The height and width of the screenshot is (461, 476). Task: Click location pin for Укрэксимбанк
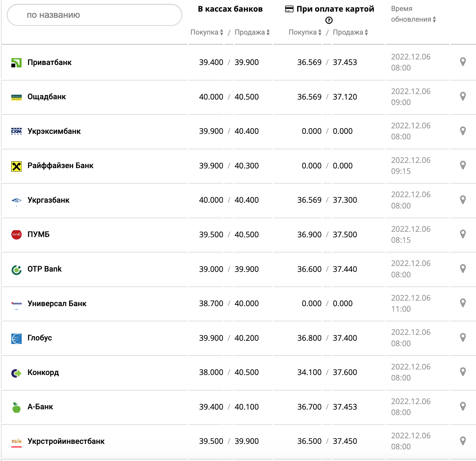click(463, 131)
